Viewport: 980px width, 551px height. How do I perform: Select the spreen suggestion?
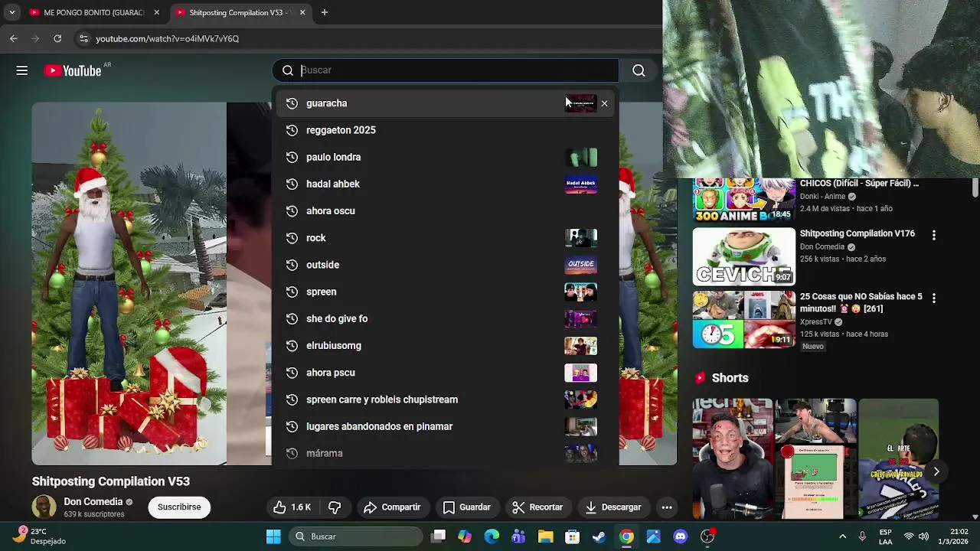(445, 292)
